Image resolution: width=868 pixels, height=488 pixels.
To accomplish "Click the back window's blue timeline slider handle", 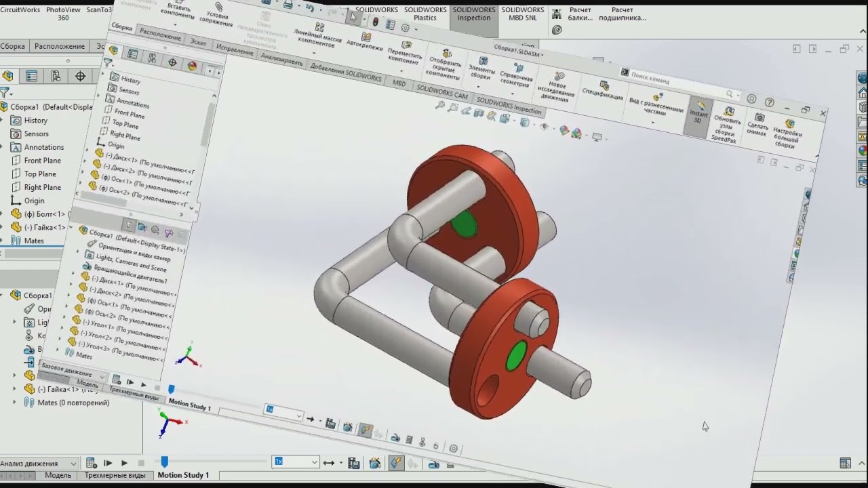I will click(164, 462).
